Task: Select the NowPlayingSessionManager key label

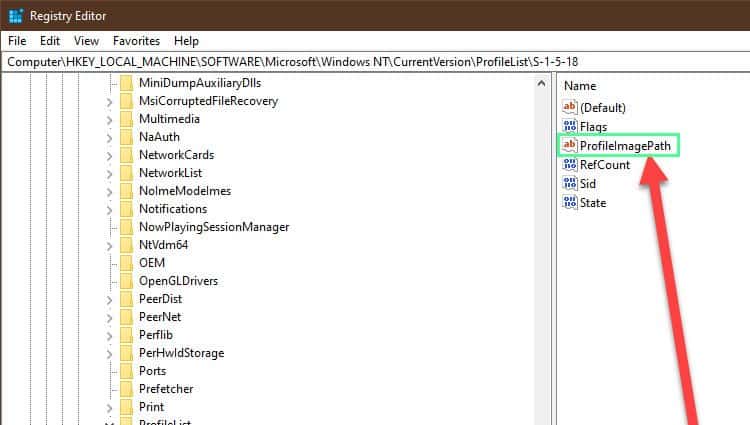Action: click(214, 227)
